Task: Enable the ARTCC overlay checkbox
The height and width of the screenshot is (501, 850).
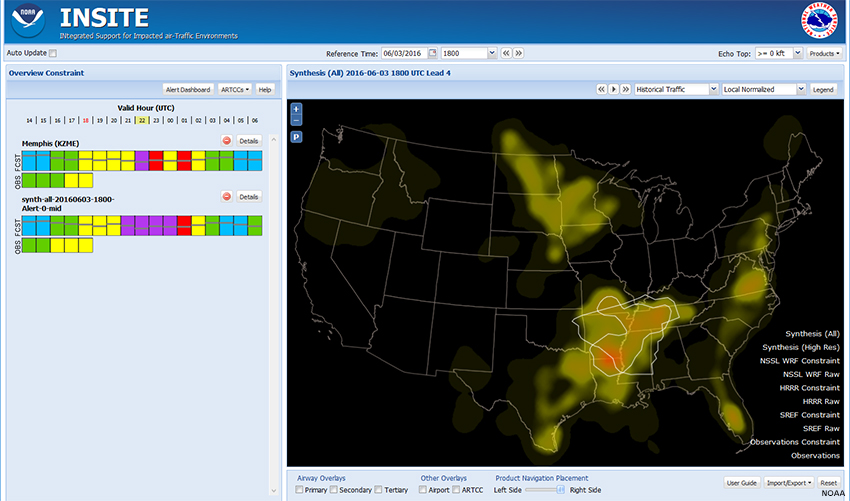Action: [456, 490]
